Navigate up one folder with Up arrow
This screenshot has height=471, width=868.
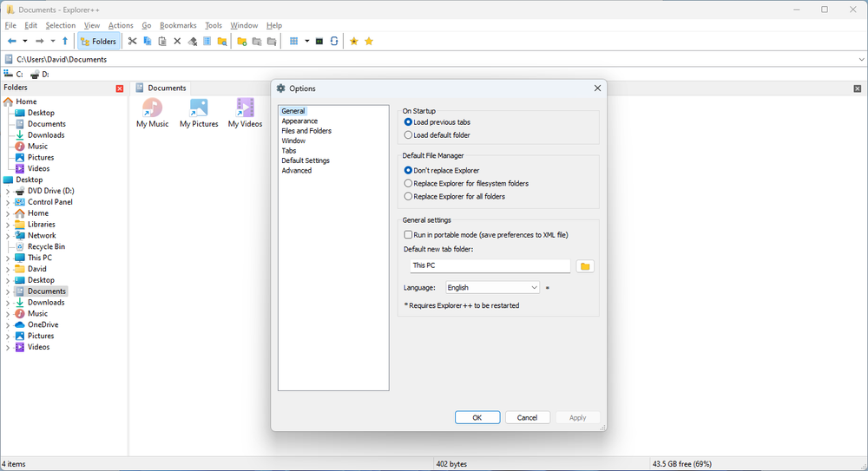(x=65, y=41)
